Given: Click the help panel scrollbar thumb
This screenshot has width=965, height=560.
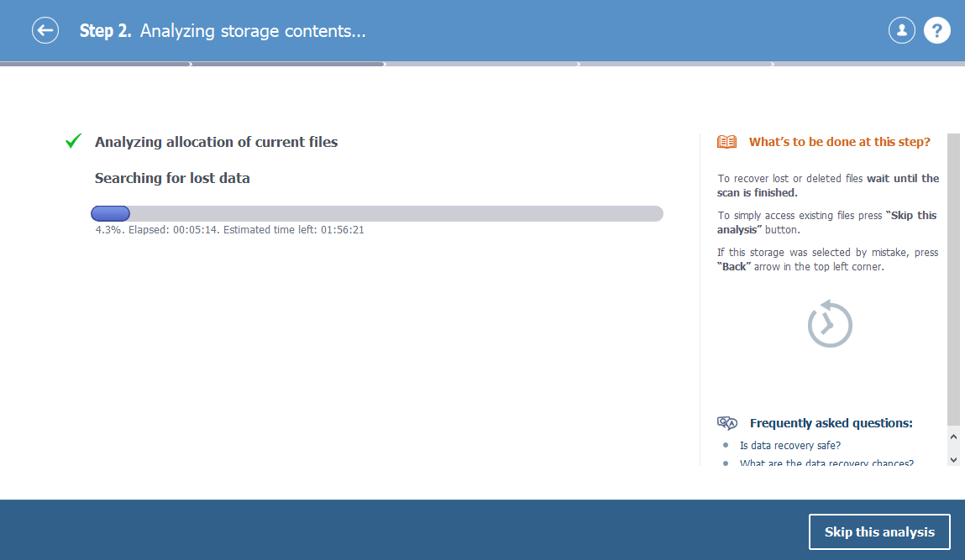Looking at the screenshot, I should [953, 279].
